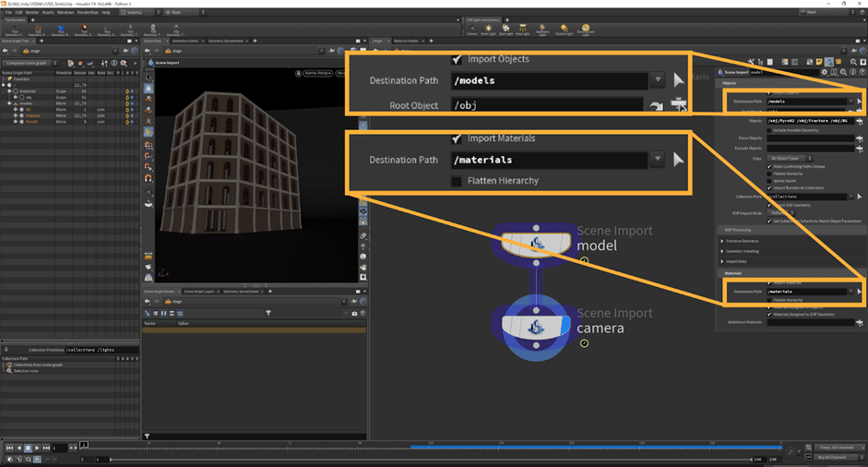
Task: Enable Include Invisible Geometry checkbox
Action: [x=770, y=130]
